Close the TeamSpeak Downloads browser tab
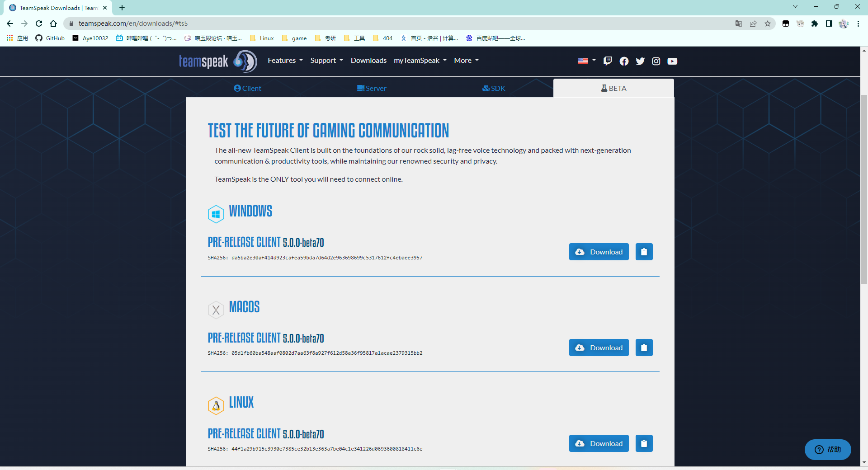Image resolution: width=868 pixels, height=470 pixels. (105, 8)
